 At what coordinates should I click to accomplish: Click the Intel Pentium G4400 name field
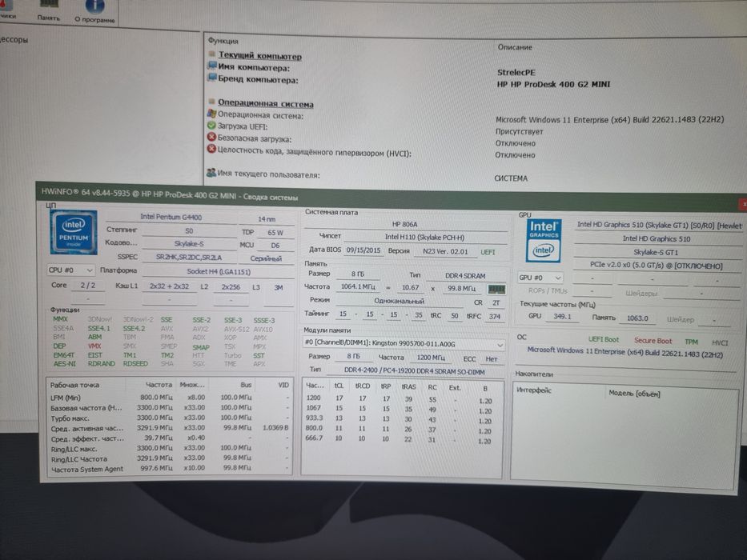[x=171, y=217]
